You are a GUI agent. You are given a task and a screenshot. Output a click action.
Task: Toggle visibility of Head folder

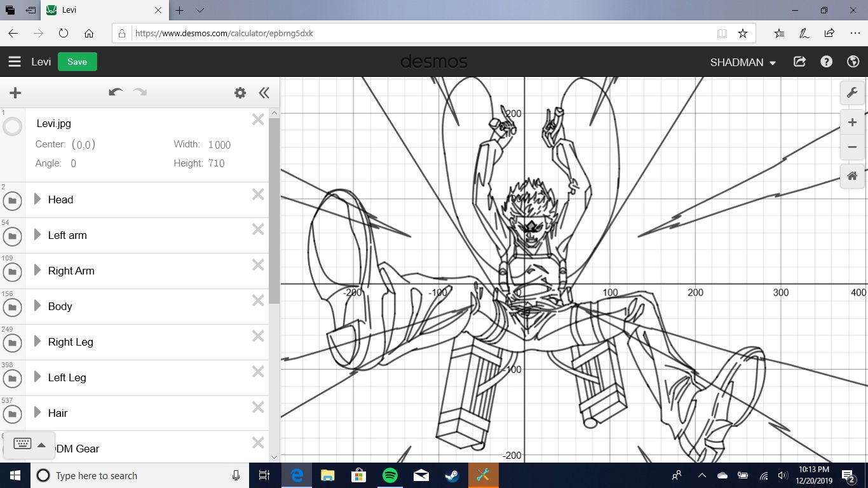pos(12,201)
